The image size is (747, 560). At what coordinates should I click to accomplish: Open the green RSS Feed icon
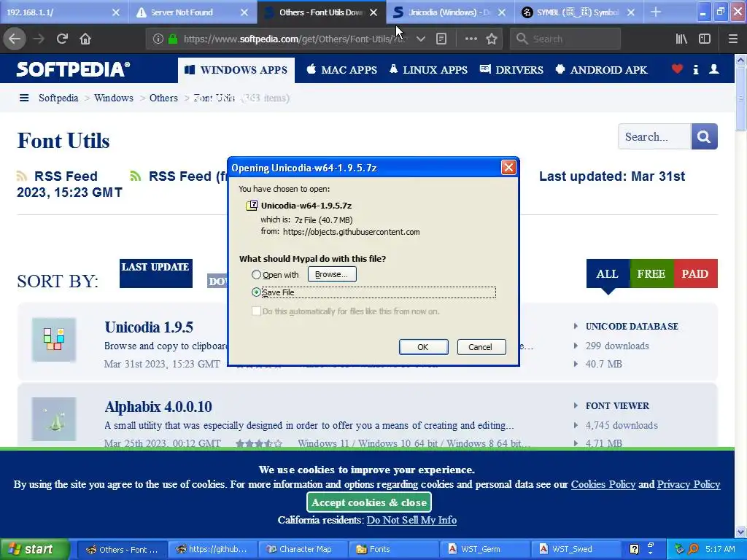135,176
